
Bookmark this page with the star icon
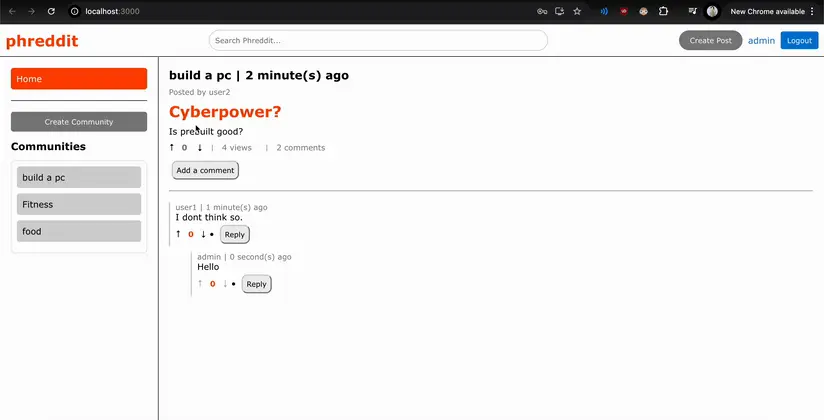[x=577, y=11]
